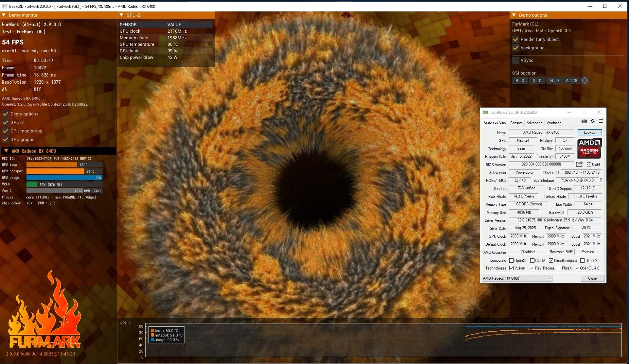Select the Graphics Card tab
This screenshot has height=364, width=629.
(495, 122)
